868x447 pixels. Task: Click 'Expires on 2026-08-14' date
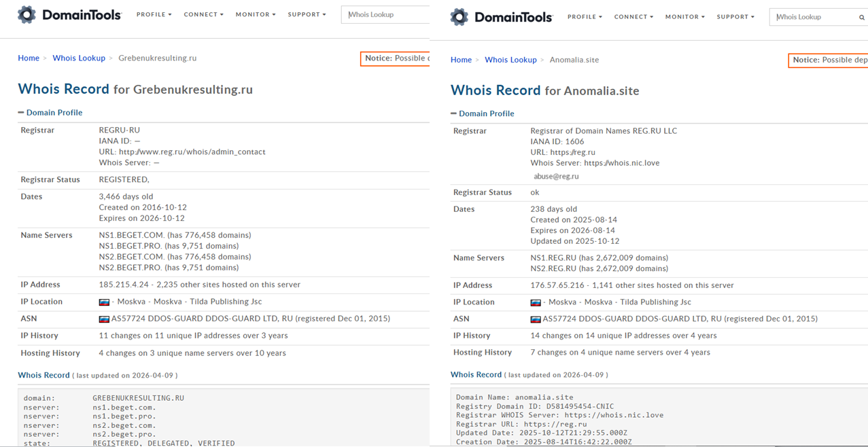[574, 230]
